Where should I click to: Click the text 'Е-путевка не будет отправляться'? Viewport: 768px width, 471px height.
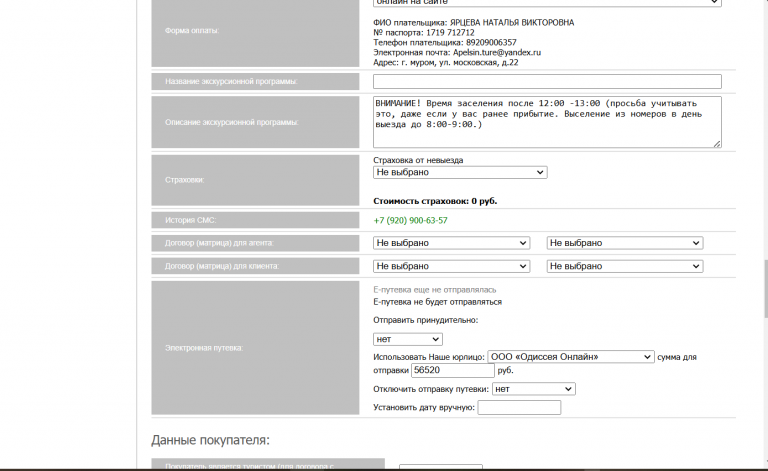pos(437,302)
